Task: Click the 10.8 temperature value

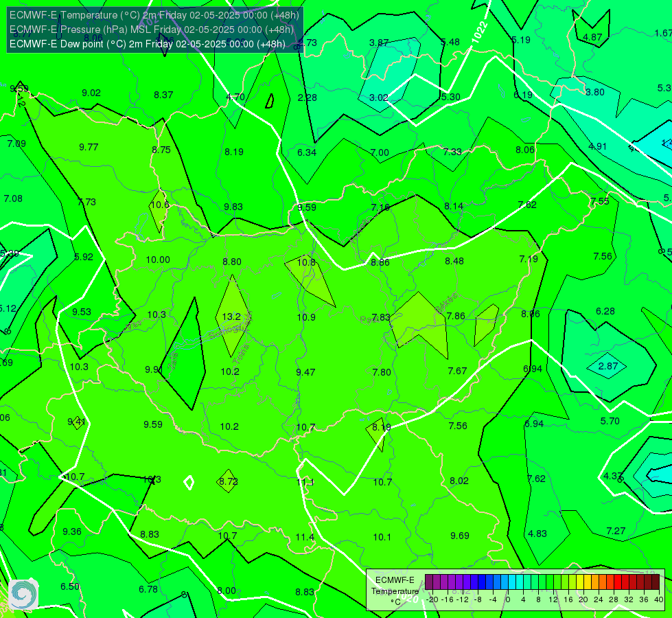Action: [306, 262]
